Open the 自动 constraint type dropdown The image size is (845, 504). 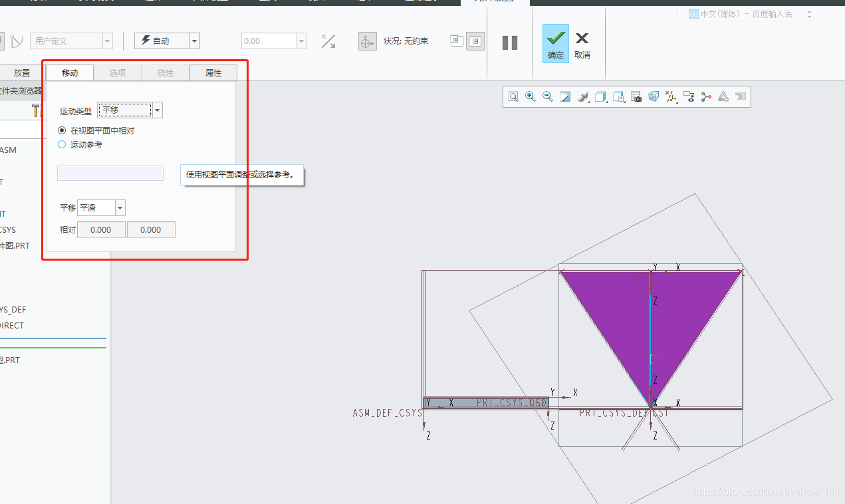194,41
